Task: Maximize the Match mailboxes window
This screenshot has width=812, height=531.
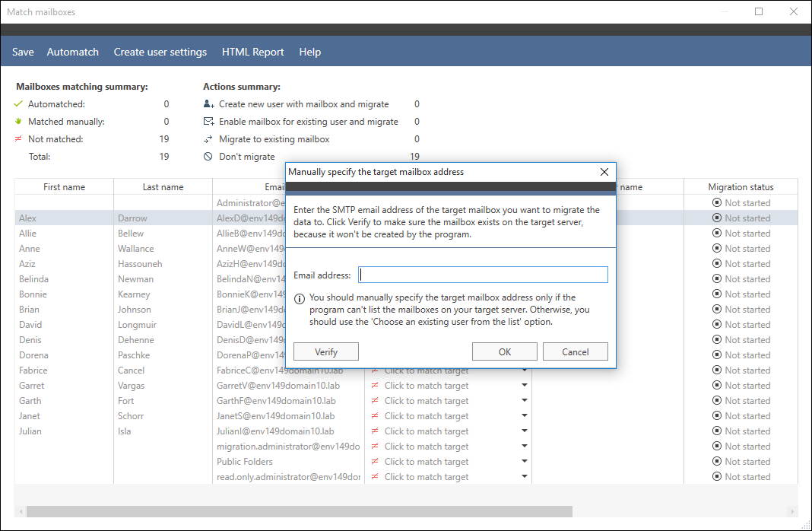Action: tap(759, 11)
